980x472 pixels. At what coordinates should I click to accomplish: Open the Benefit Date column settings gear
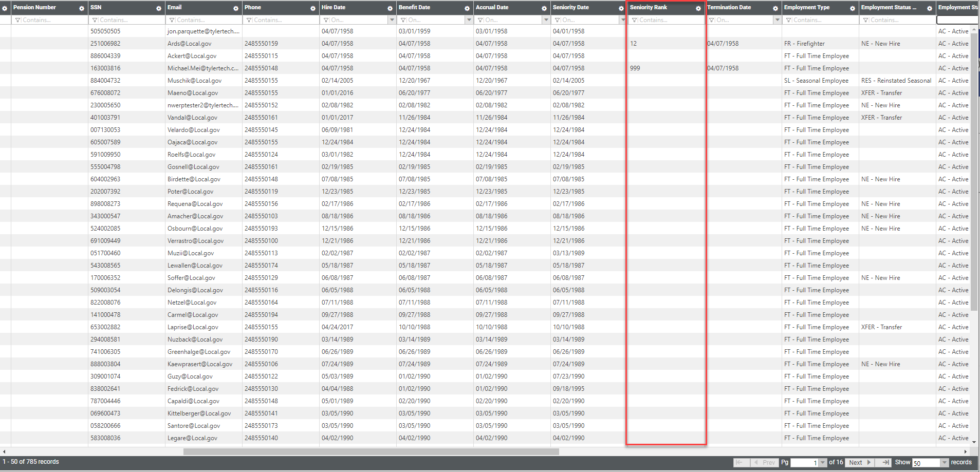click(467, 8)
